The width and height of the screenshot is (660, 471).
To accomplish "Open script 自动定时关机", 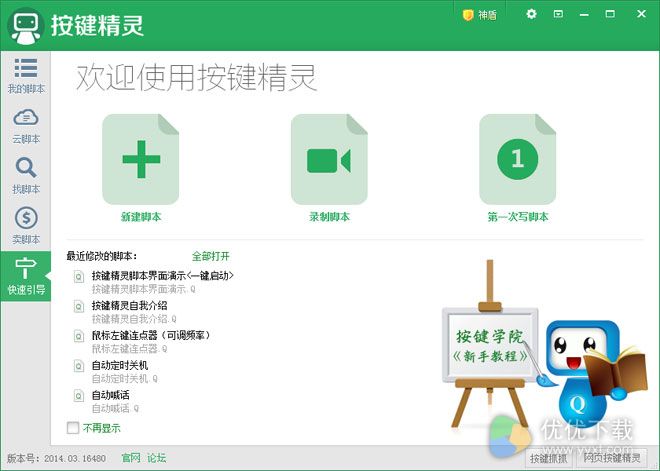I will click(120, 365).
